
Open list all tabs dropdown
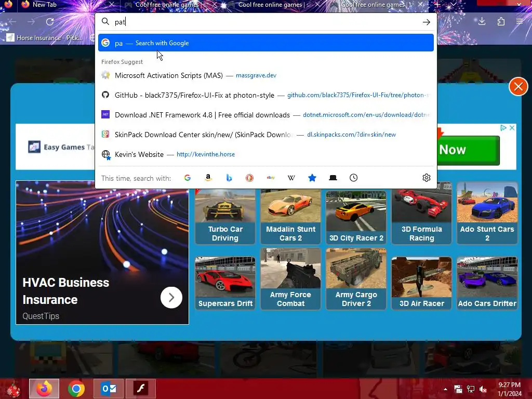(453, 4)
